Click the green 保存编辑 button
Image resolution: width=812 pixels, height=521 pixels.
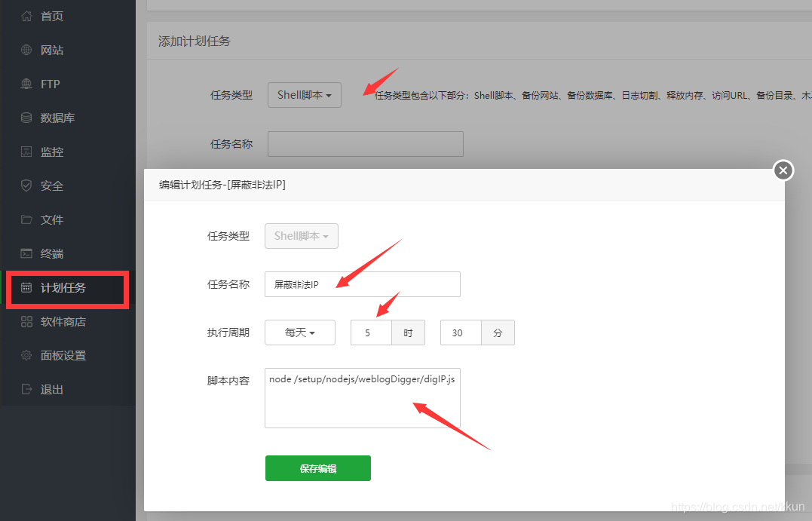(318, 468)
